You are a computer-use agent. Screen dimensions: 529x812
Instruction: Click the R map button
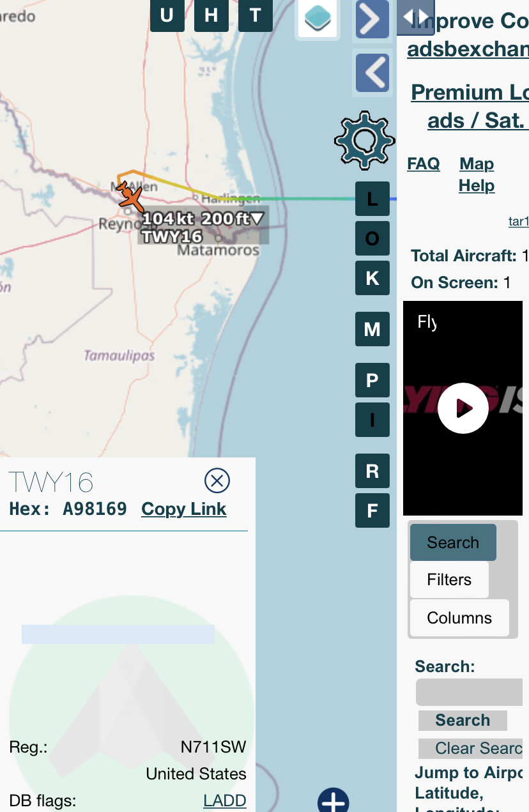(x=372, y=471)
